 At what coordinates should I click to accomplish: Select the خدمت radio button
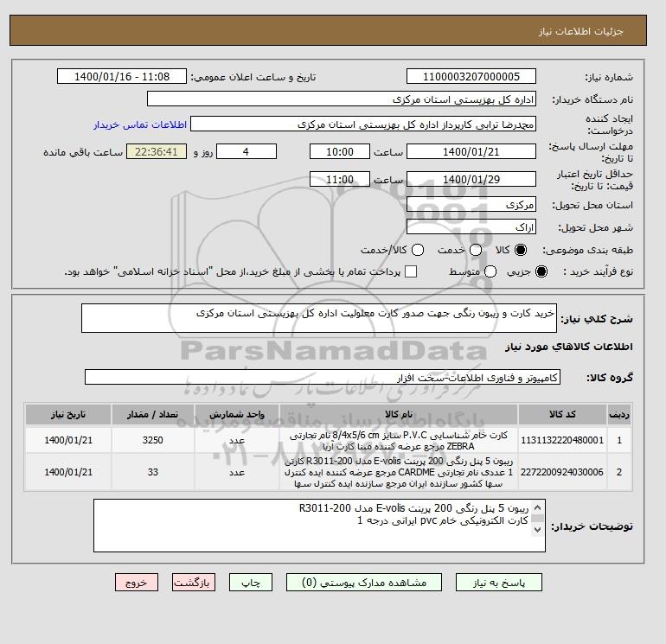tap(476, 250)
